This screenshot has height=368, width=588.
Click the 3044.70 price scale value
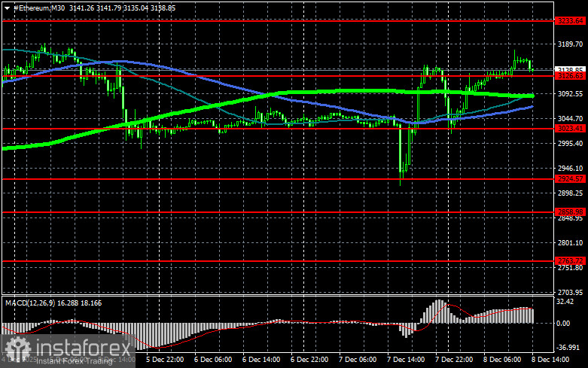(570, 118)
